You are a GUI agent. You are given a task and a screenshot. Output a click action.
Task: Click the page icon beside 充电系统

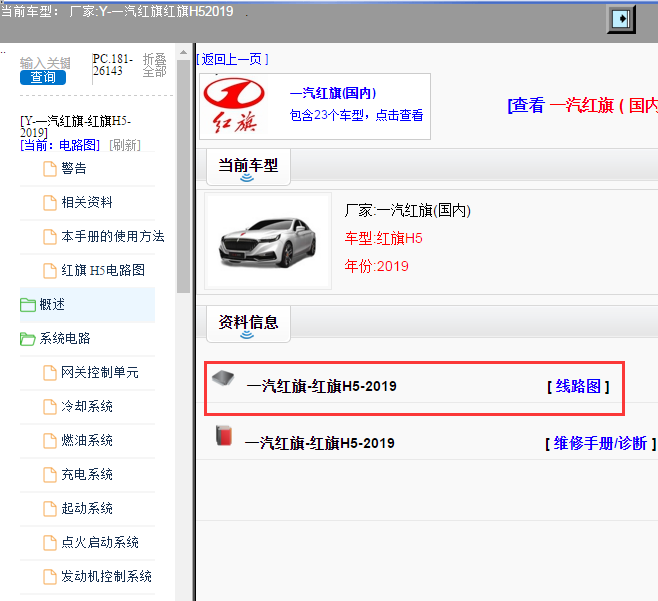50,475
